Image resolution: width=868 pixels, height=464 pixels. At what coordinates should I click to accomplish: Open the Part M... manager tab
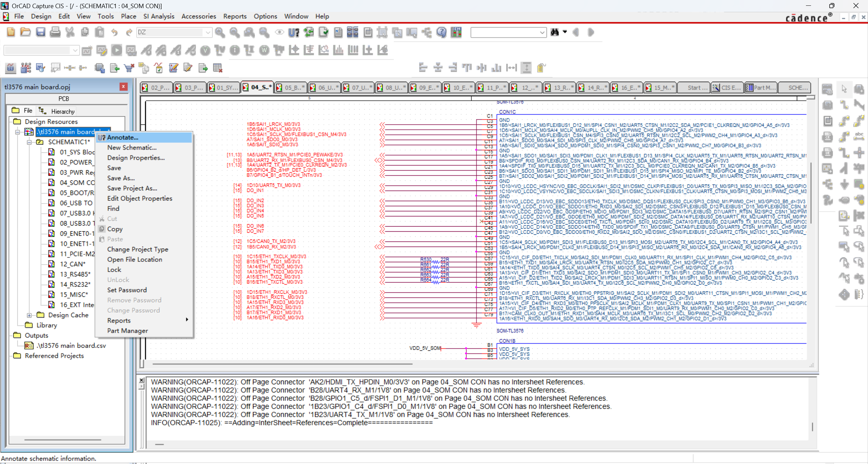click(x=761, y=88)
